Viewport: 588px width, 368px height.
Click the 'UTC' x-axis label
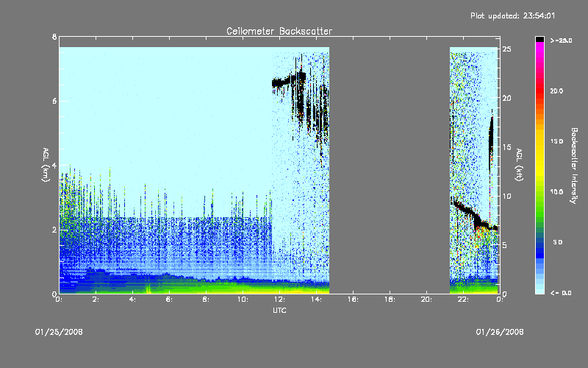279,310
